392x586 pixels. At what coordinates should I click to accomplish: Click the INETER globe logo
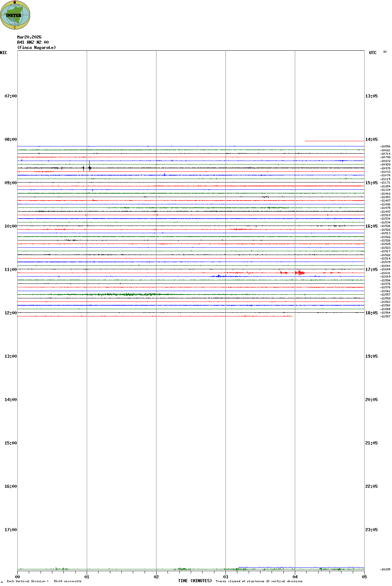click(x=15, y=15)
